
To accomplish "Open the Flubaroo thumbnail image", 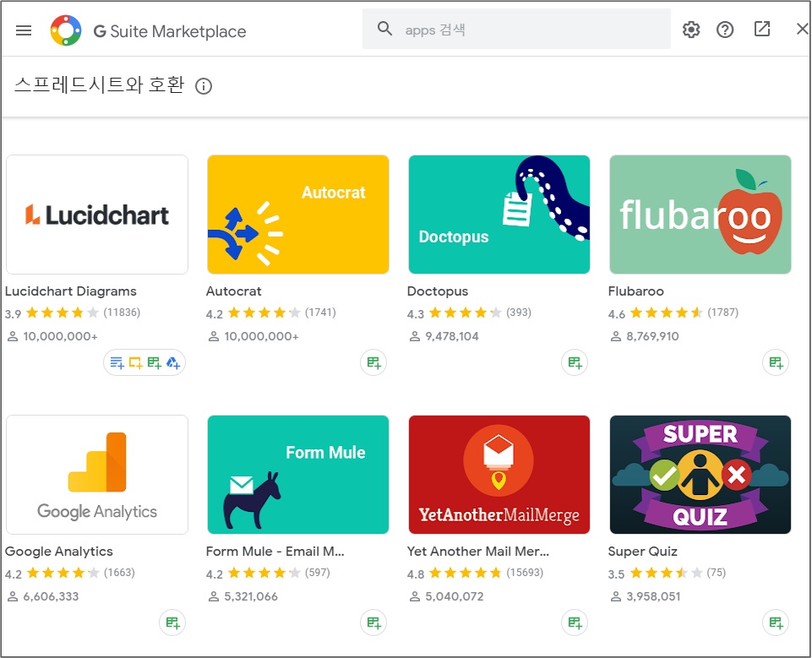I will 700,215.
